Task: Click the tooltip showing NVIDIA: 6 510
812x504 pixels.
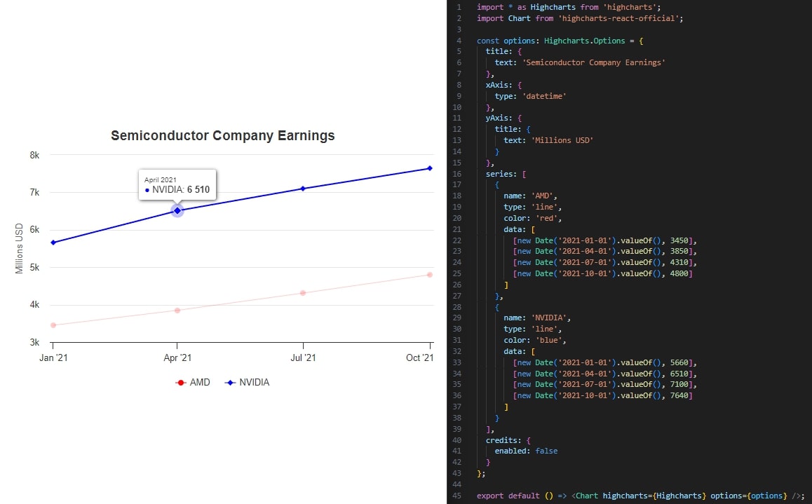Action: coord(177,185)
